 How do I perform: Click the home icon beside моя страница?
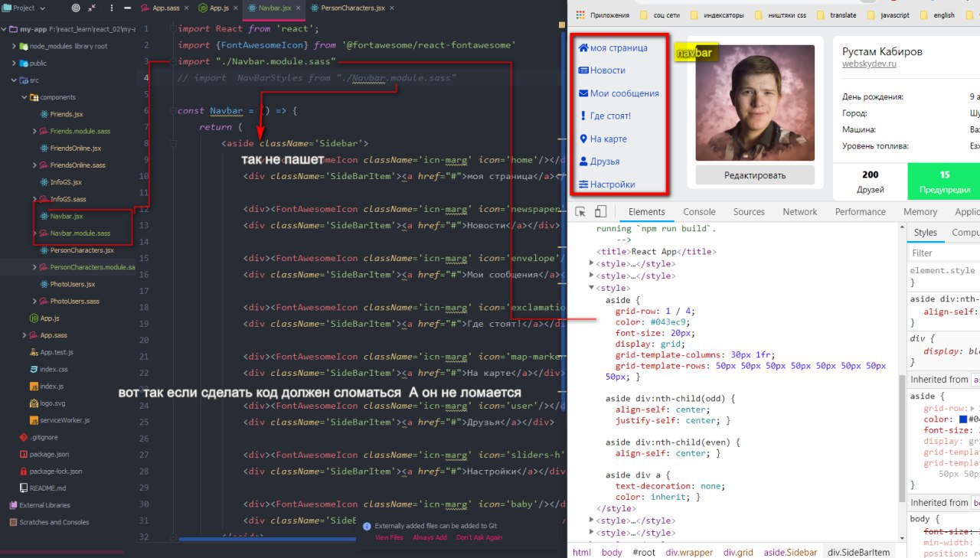pyautogui.click(x=583, y=47)
